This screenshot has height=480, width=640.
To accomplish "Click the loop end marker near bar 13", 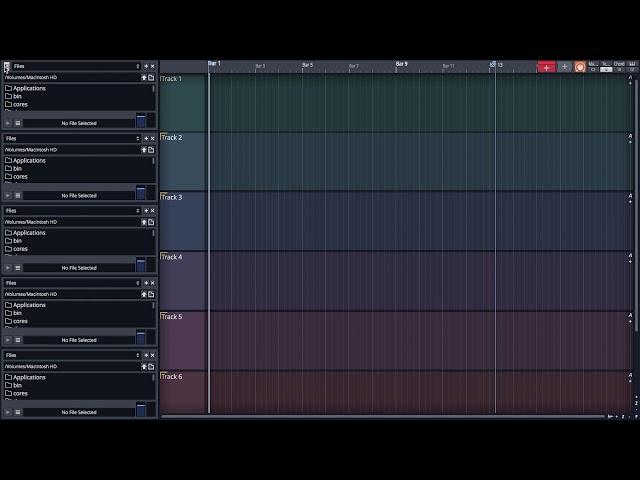I will pos(493,64).
